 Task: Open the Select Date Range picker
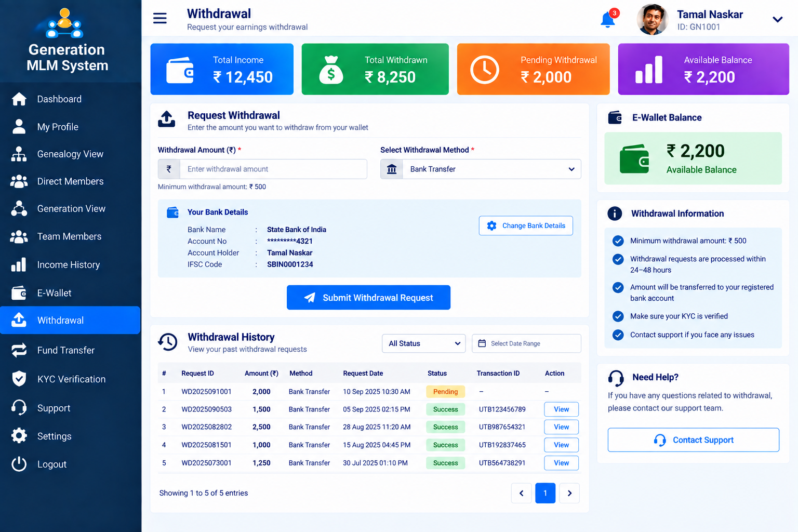tap(526, 343)
